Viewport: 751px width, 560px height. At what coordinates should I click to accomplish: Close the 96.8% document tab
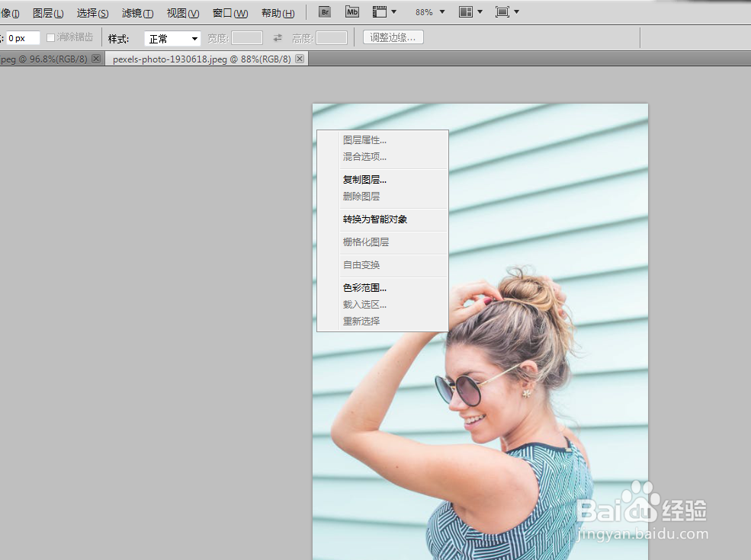coord(96,59)
